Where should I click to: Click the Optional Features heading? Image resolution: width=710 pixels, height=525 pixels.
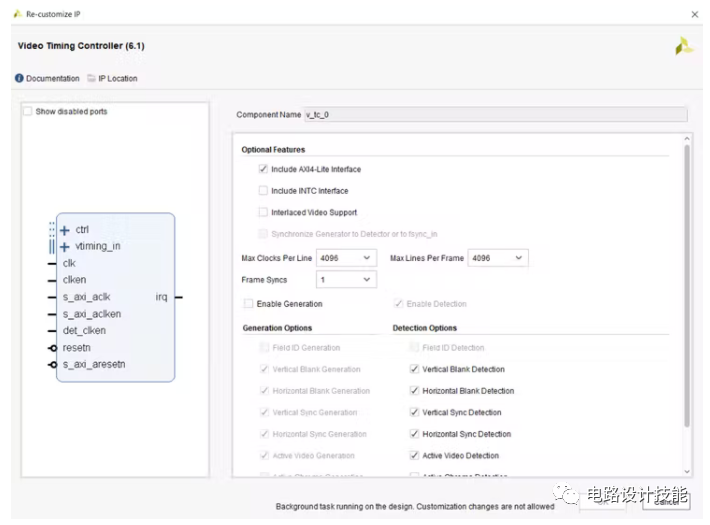click(273, 149)
